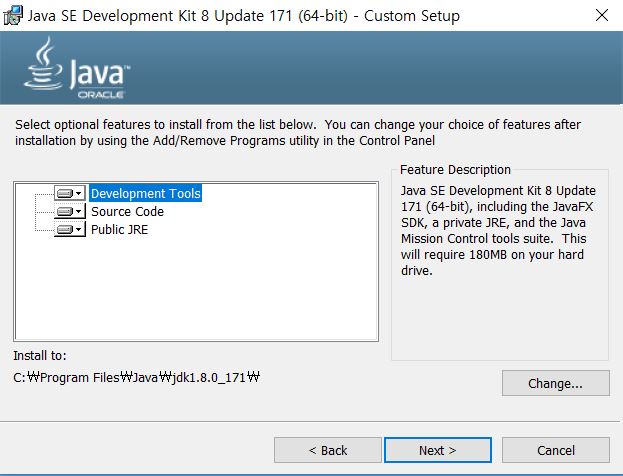
Task: Click the Java Oracle logo
Action: [x=77, y=68]
